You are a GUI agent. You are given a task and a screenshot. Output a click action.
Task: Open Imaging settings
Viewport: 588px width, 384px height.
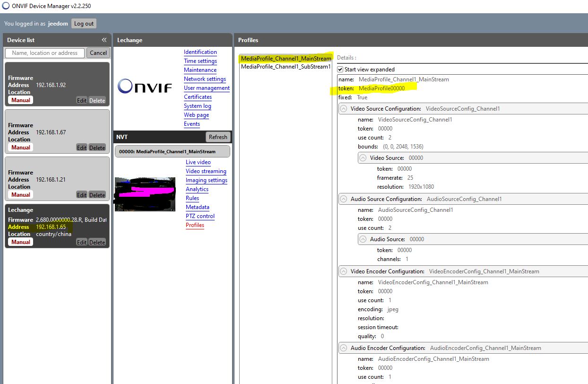pyautogui.click(x=207, y=180)
